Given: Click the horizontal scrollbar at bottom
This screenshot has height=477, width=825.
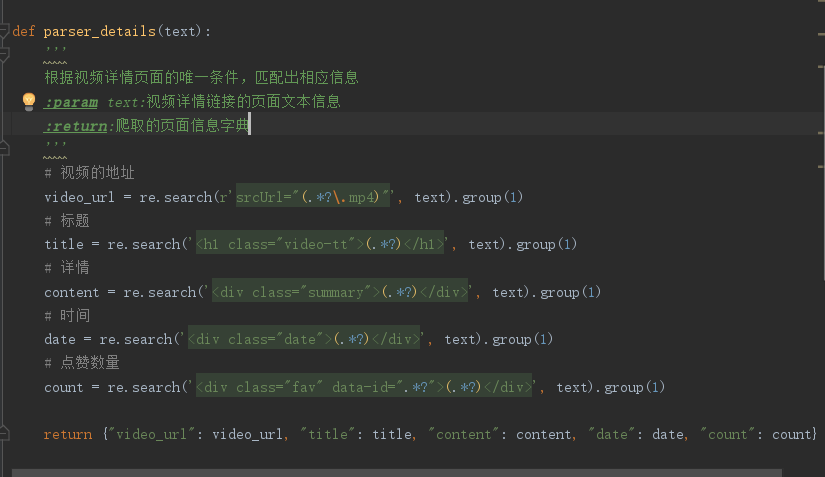Looking at the screenshot, I should coord(397,473).
